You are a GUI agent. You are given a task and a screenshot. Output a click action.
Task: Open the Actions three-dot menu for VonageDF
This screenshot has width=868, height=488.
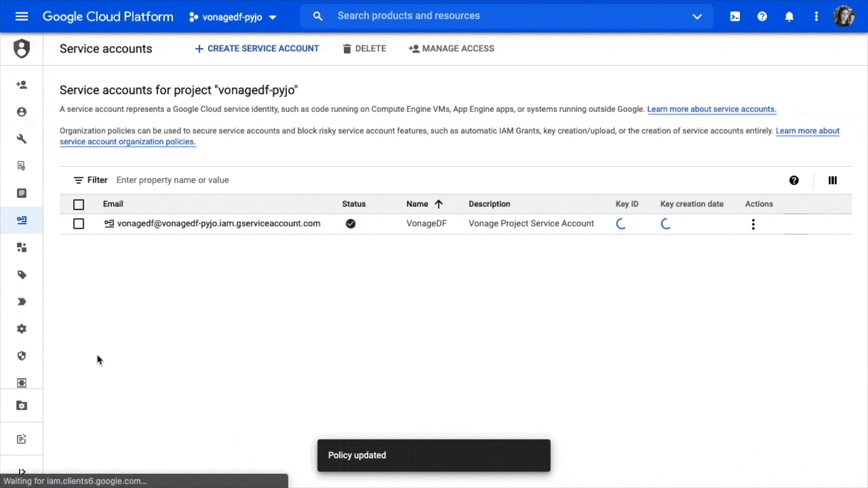(x=753, y=225)
